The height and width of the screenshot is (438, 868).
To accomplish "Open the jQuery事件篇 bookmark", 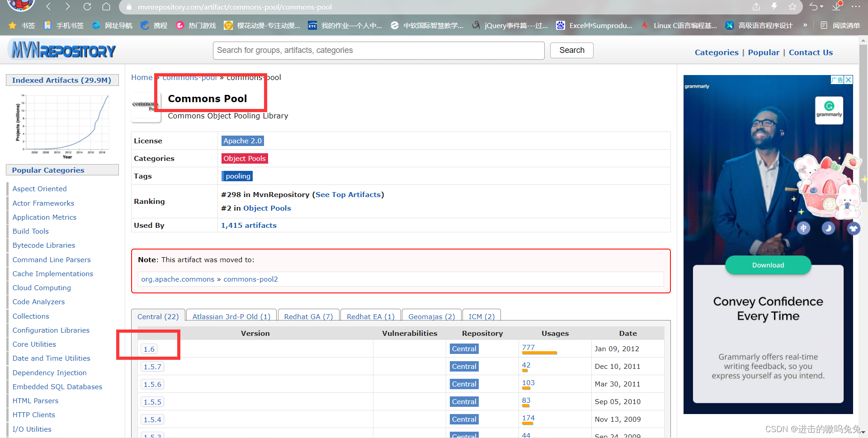I will (510, 25).
